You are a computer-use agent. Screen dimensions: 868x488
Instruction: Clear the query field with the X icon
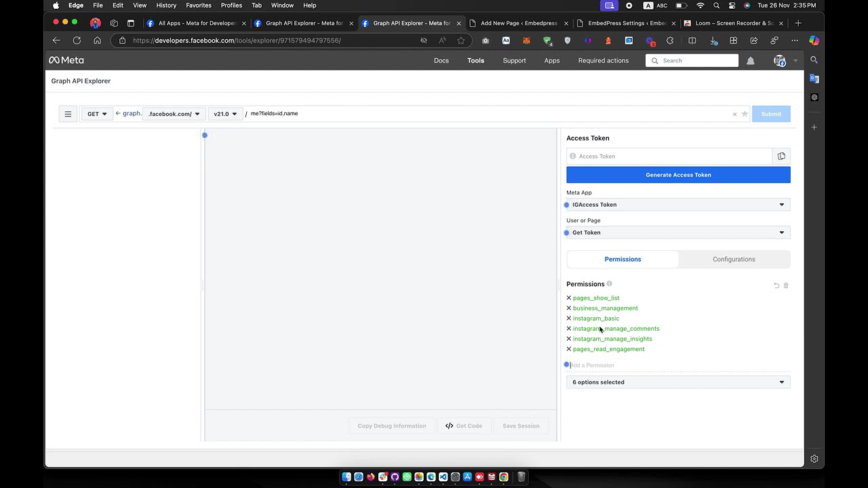tap(734, 114)
